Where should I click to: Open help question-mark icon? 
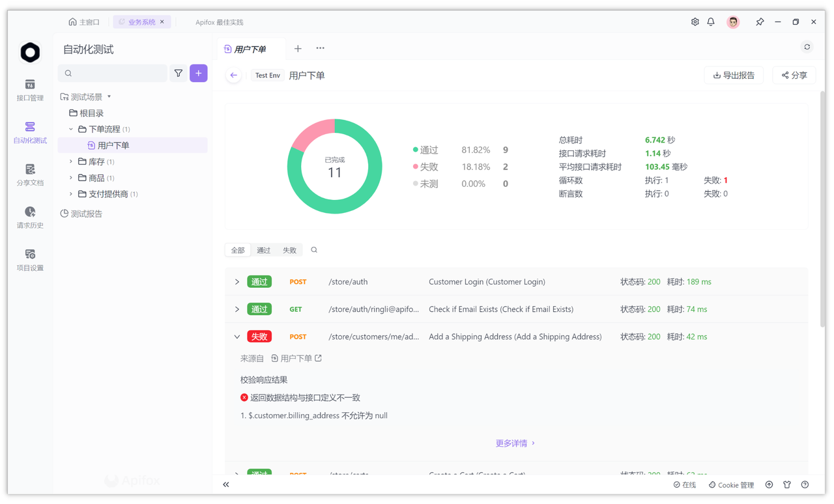click(x=805, y=484)
